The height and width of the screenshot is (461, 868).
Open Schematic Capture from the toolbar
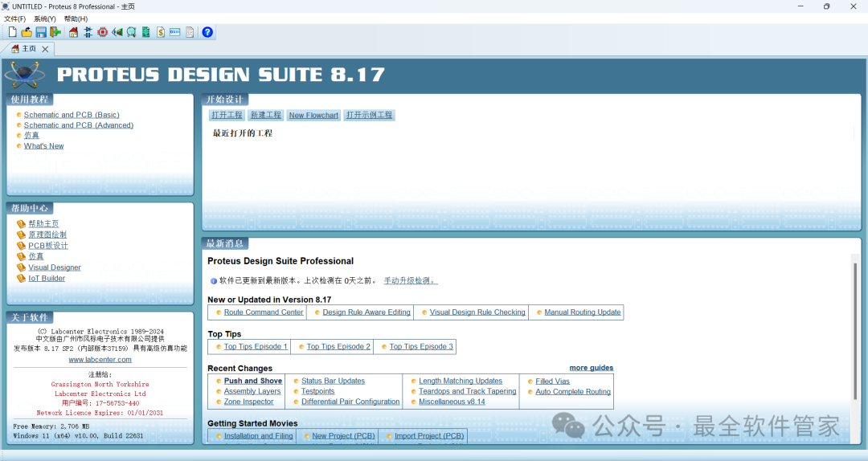point(88,32)
